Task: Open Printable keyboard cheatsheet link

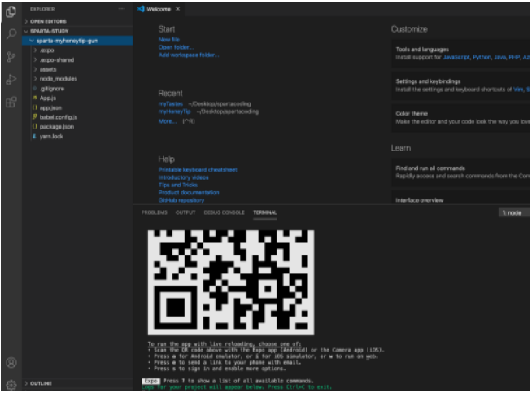Action: [198, 170]
